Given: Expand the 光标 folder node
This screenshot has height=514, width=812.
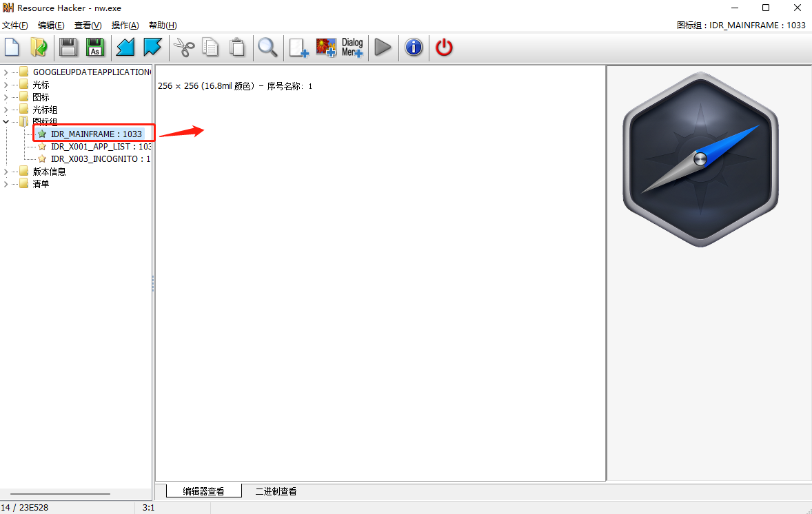Looking at the screenshot, I should point(6,85).
